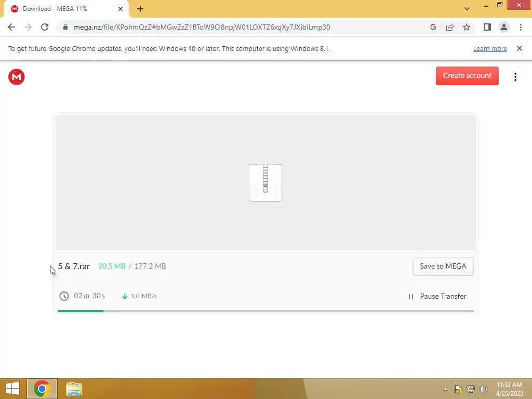
Task: Click the 177.2 MB total size
Action: pos(150,267)
